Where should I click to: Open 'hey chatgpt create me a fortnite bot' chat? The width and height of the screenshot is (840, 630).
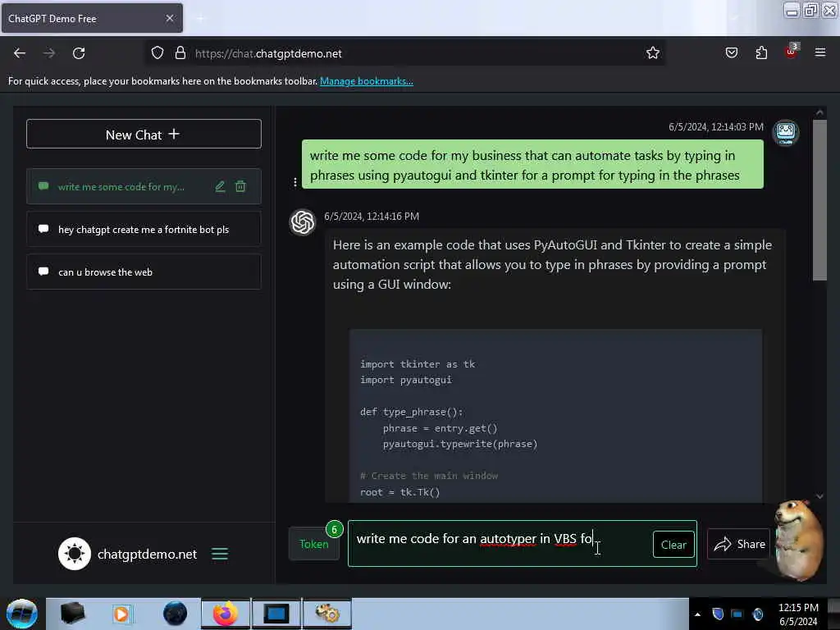144,230
